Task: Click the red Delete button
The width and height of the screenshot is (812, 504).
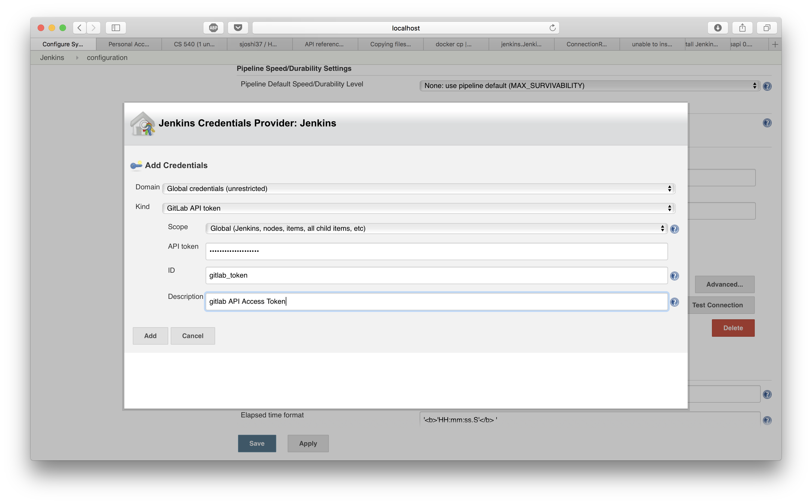Action: point(733,328)
